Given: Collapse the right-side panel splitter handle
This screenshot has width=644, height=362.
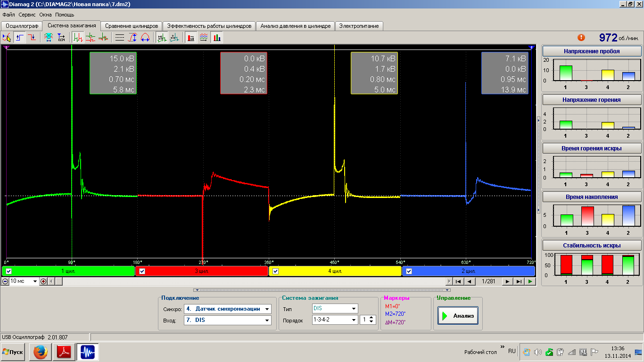Looking at the screenshot, I should (538, 165).
